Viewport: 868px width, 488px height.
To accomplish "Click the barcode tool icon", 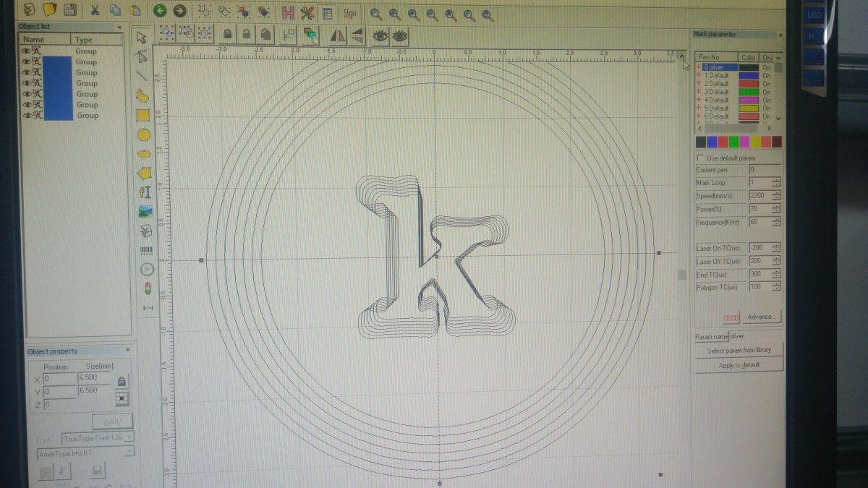I will pos(146,250).
